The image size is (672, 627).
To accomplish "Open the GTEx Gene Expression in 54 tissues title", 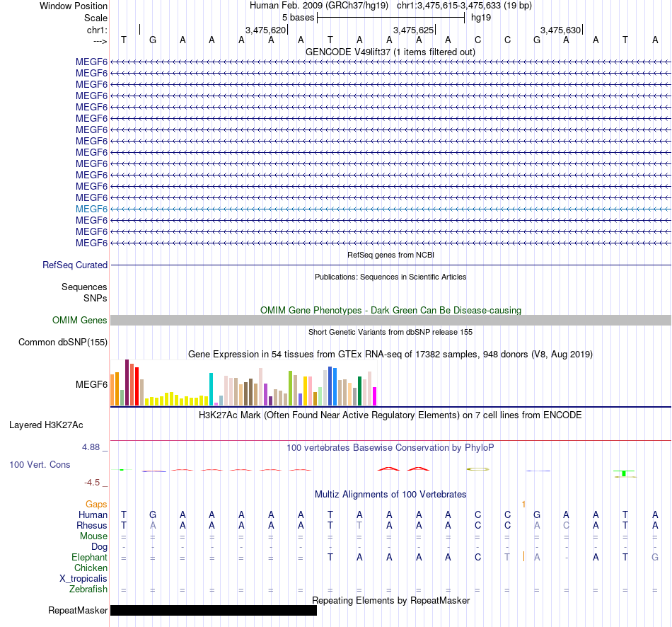I will point(390,355).
